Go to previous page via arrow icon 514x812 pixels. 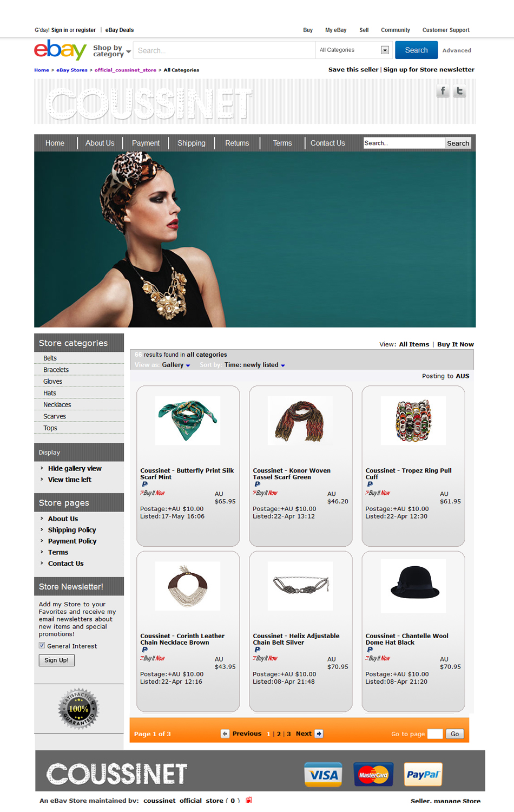pos(225,734)
